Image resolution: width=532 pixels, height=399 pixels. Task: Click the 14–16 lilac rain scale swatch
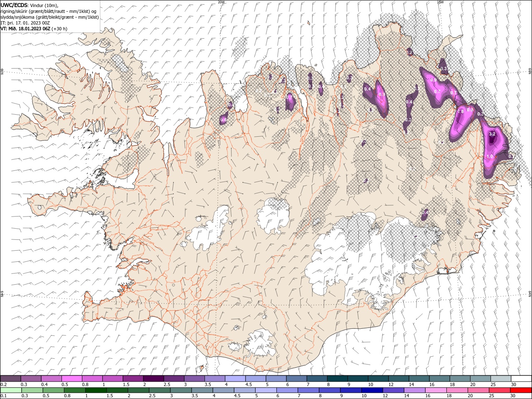tap(415, 390)
